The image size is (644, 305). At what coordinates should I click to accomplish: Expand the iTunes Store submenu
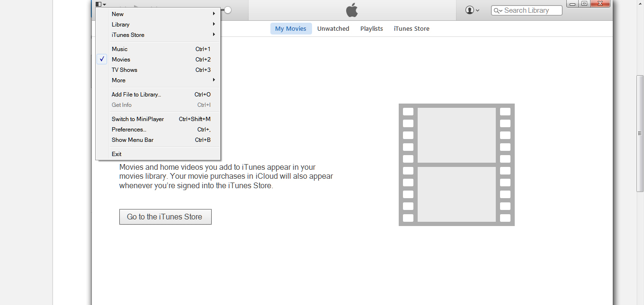(x=158, y=35)
